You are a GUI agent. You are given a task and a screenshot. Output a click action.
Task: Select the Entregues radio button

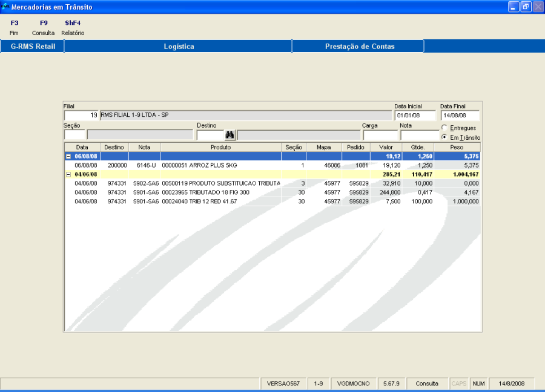pyautogui.click(x=444, y=128)
